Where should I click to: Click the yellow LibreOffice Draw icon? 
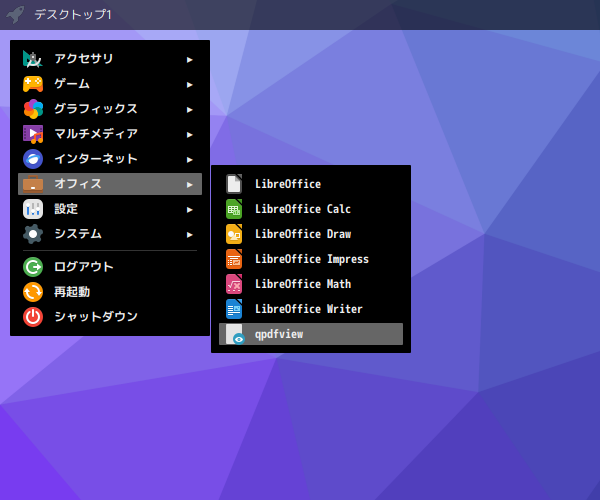[234, 234]
